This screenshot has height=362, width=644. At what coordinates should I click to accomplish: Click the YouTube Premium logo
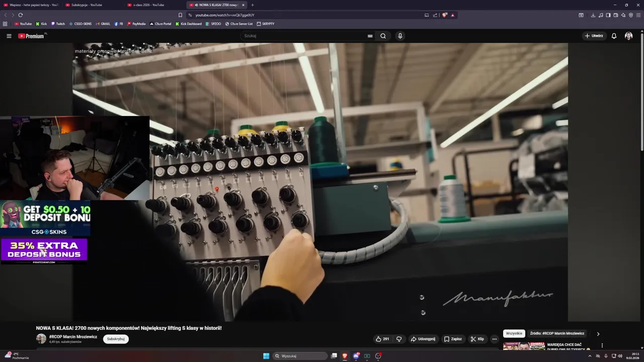pos(32,36)
